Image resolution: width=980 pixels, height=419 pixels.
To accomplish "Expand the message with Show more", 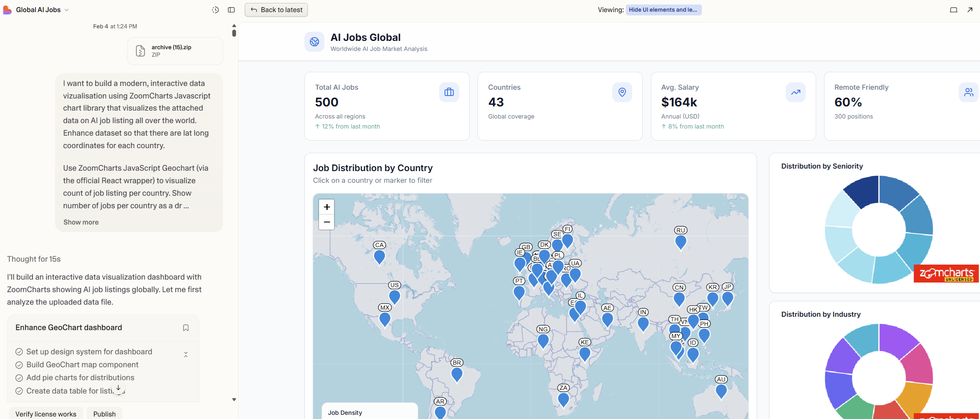I will tap(81, 222).
